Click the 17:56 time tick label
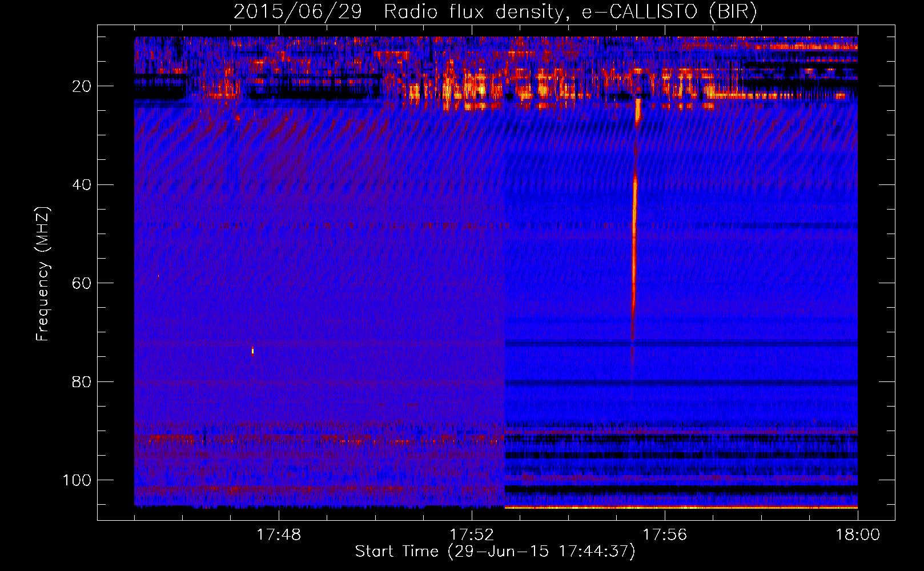924x571 pixels. tap(665, 535)
